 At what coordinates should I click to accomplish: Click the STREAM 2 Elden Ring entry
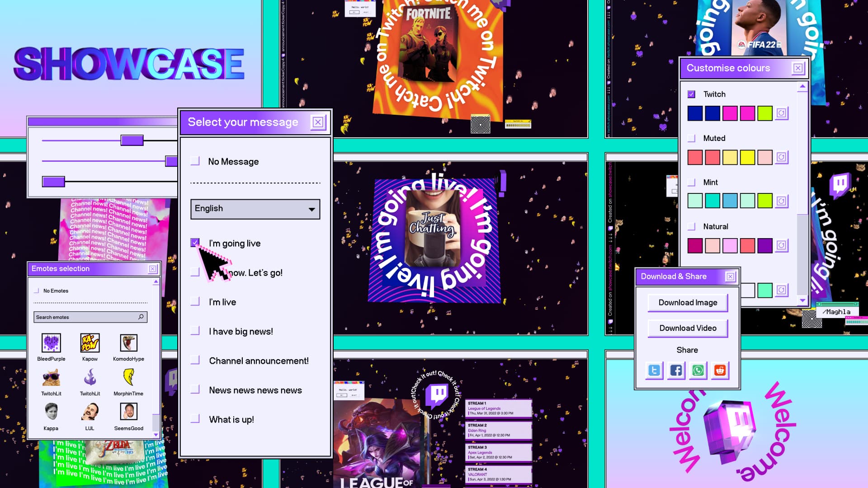[498, 431]
